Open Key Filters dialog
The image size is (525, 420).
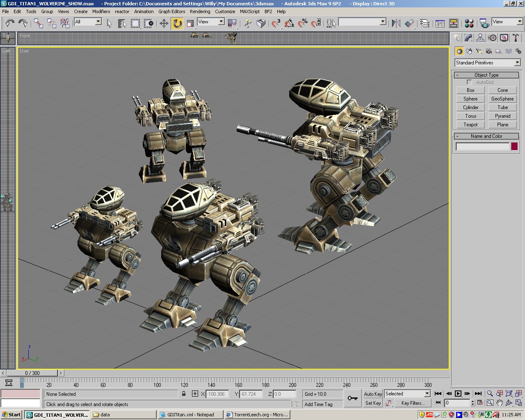[x=413, y=403]
